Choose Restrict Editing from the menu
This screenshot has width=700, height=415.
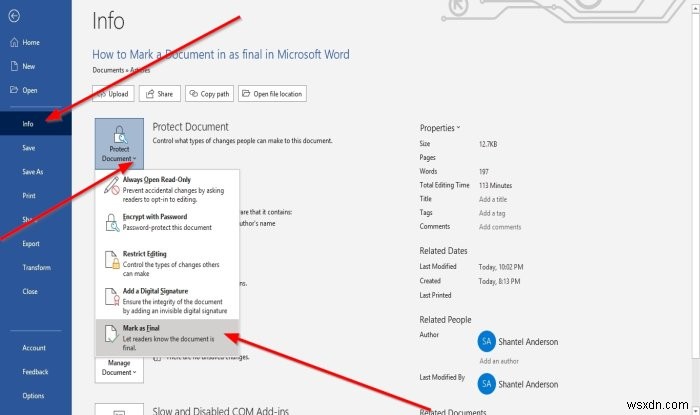click(167, 263)
